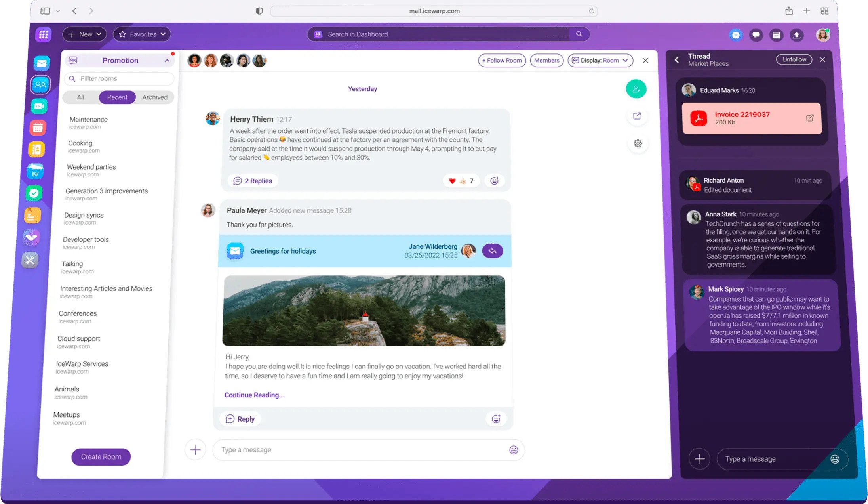Click the green add member icon

pos(636,89)
